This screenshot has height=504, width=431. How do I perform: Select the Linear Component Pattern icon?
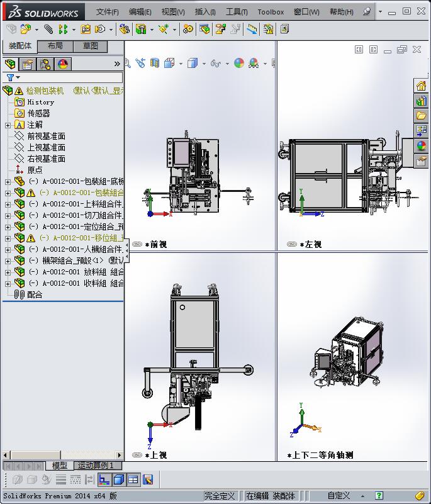pos(63,29)
